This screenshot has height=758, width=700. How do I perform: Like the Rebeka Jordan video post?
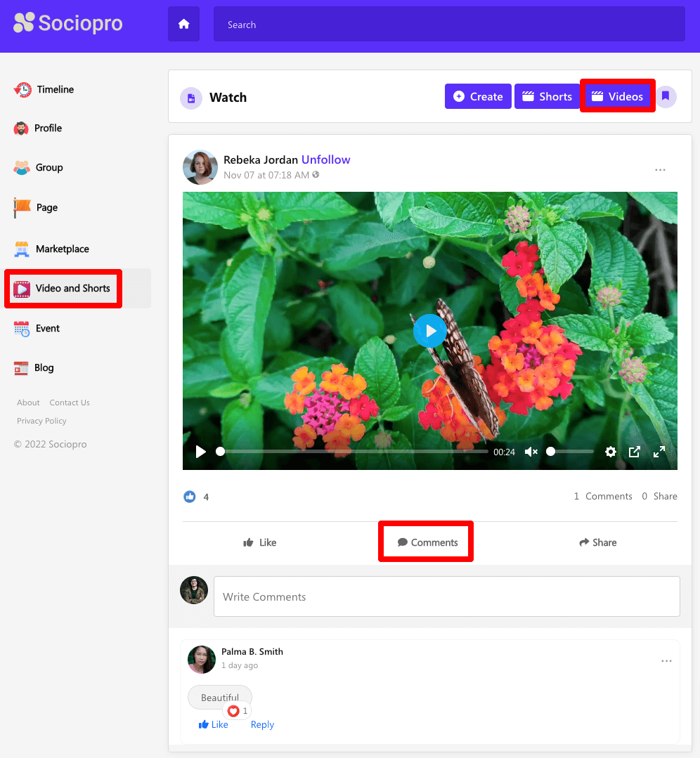point(259,542)
